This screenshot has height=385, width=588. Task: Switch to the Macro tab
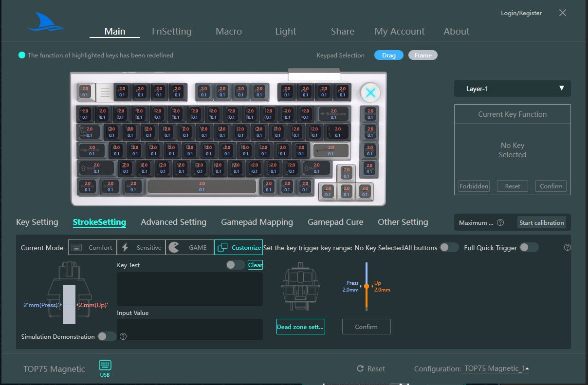pos(229,31)
